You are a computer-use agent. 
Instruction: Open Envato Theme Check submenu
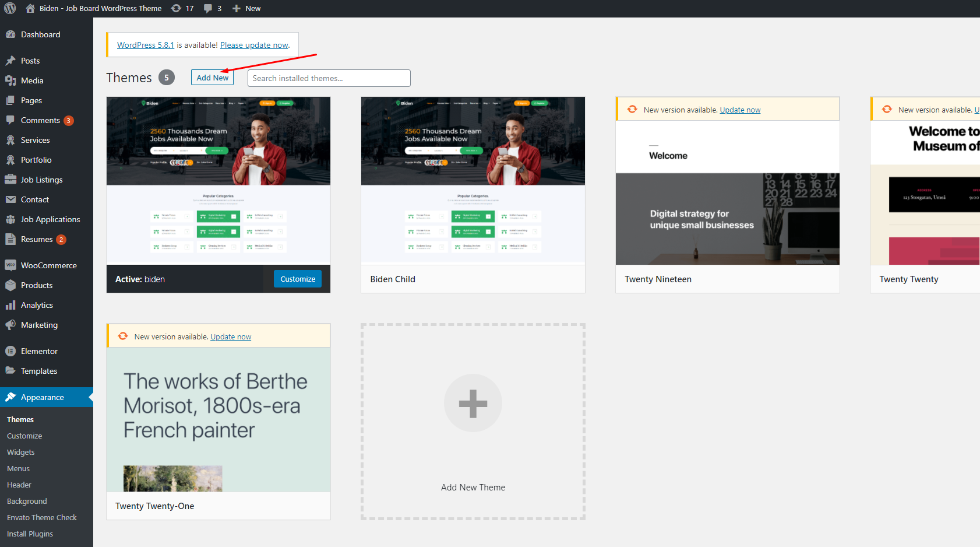(42, 517)
